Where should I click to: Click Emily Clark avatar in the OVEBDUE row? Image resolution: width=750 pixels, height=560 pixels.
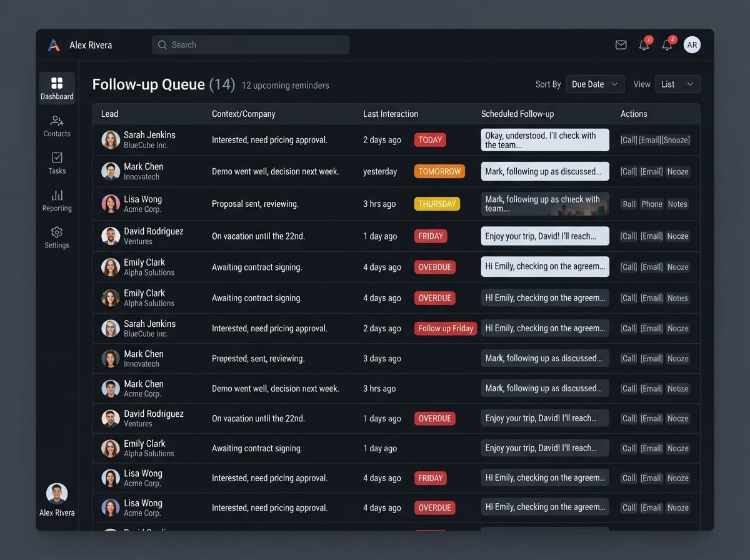pyautogui.click(x=111, y=267)
